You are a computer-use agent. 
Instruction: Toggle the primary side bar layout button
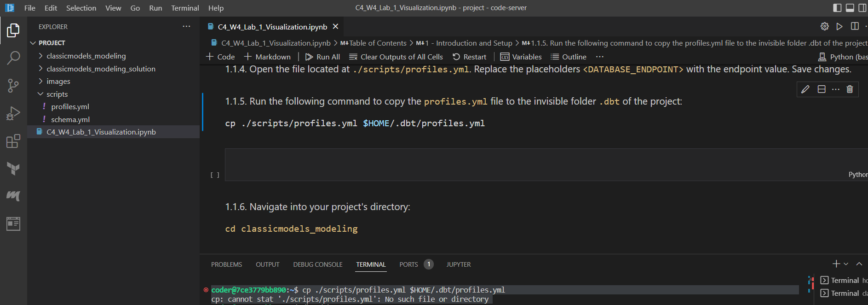point(837,8)
